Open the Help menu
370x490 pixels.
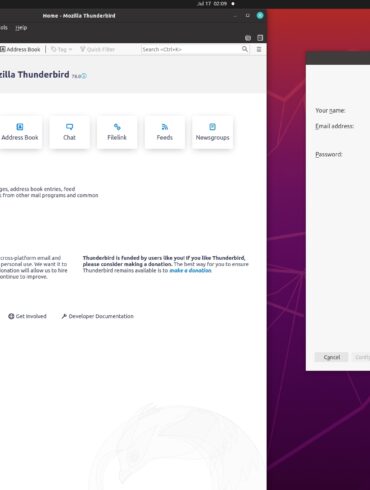pos(21,28)
